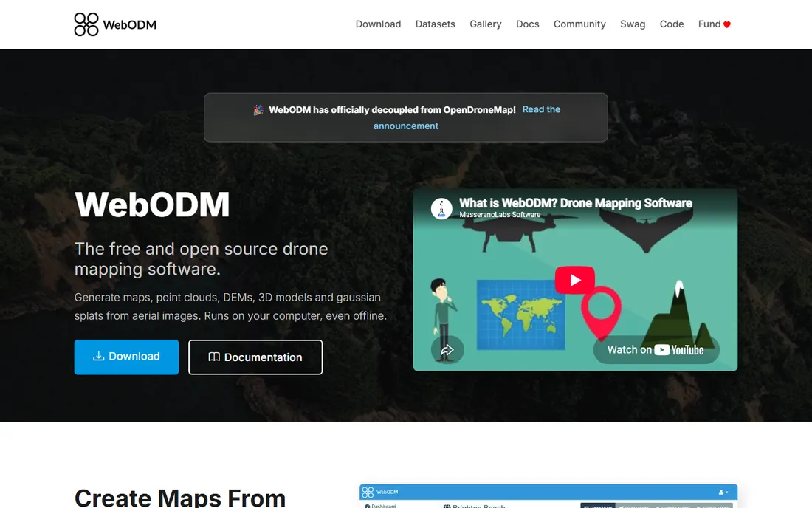Click the 'Create Maps From' heading
The height and width of the screenshot is (508, 812).
180,498
